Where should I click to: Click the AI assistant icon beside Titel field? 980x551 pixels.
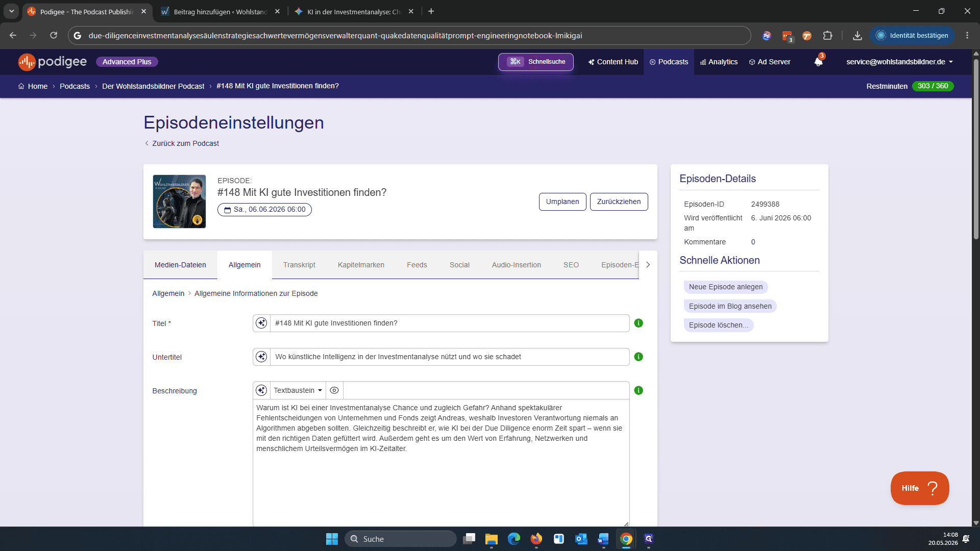(261, 323)
